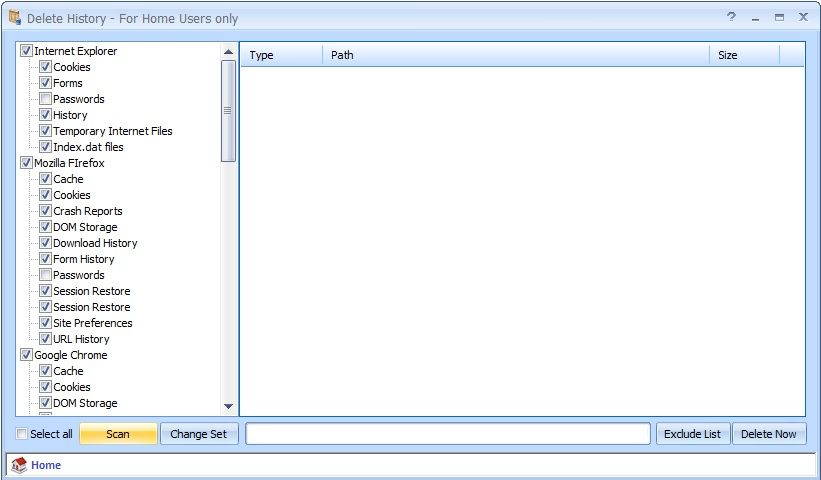This screenshot has width=821, height=480.
Task: Select the Download History label
Action: tap(95, 243)
